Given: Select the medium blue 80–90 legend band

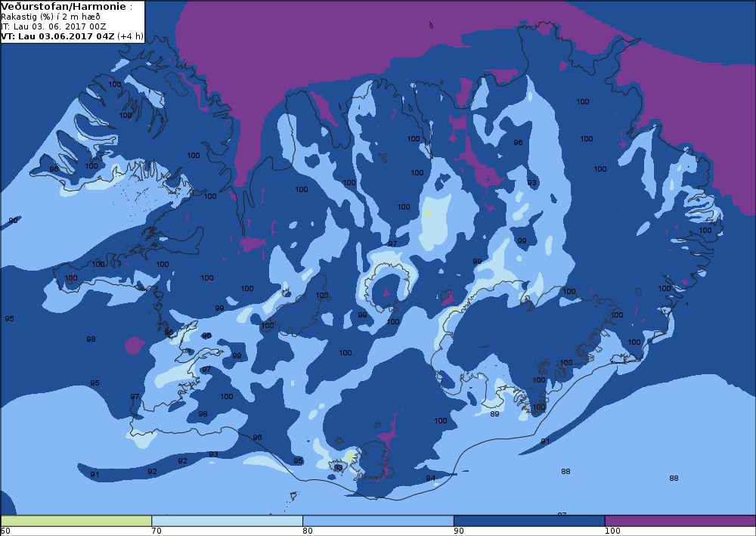Looking at the screenshot, I should (378, 521).
